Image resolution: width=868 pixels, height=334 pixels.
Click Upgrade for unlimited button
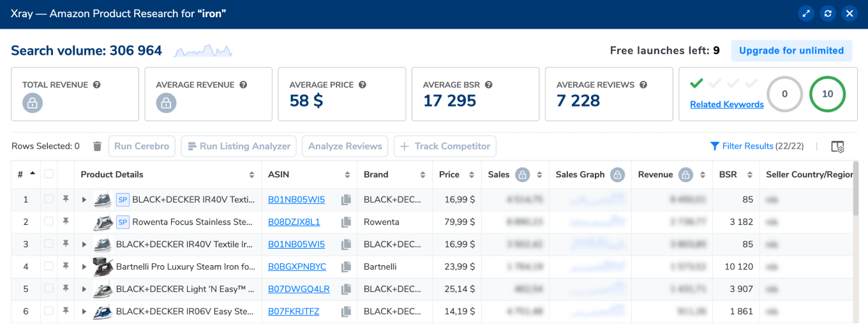coord(791,51)
